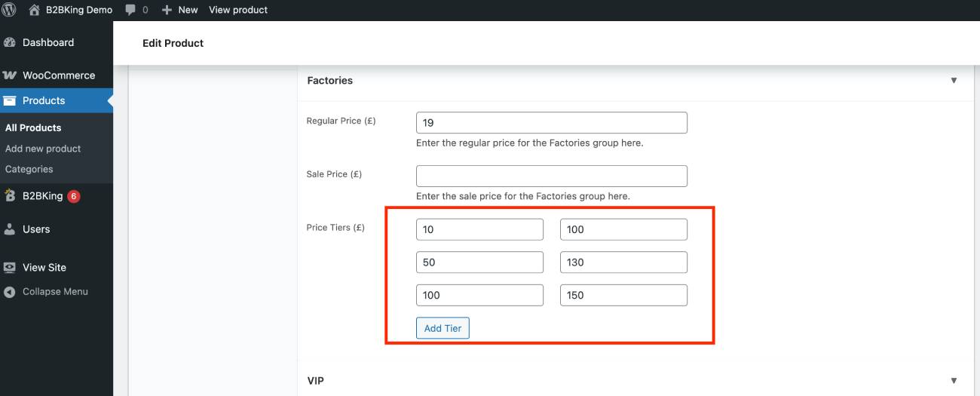Viewport: 980px width, 396px height.
Task: Select the B2BKing sidebar icon
Action: tap(10, 196)
